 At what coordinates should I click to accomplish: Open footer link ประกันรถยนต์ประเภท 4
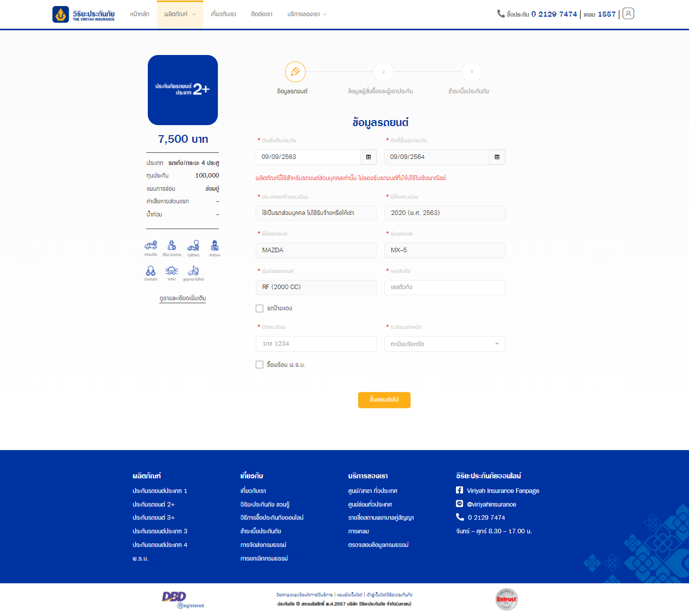point(160,545)
